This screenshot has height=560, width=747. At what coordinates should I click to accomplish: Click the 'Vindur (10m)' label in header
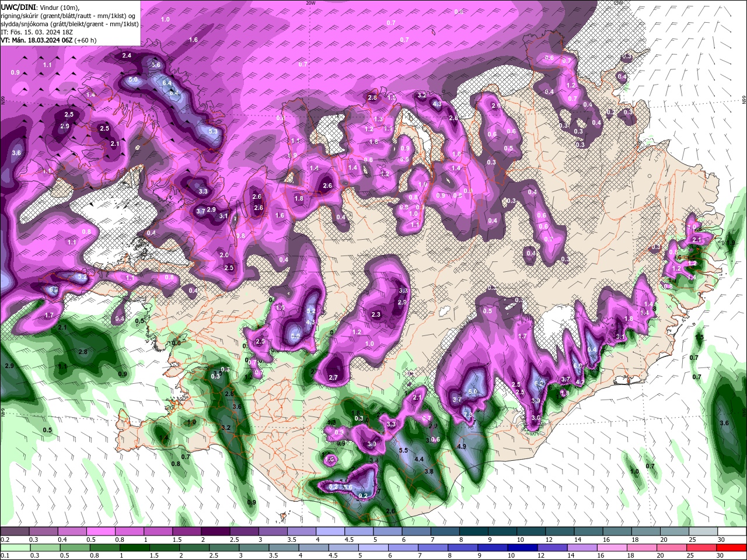point(60,6)
